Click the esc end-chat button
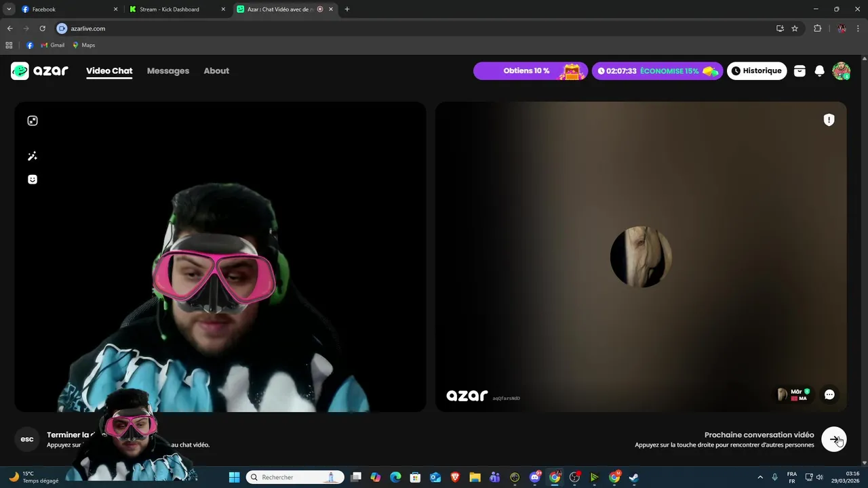The image size is (868, 488). 27,439
